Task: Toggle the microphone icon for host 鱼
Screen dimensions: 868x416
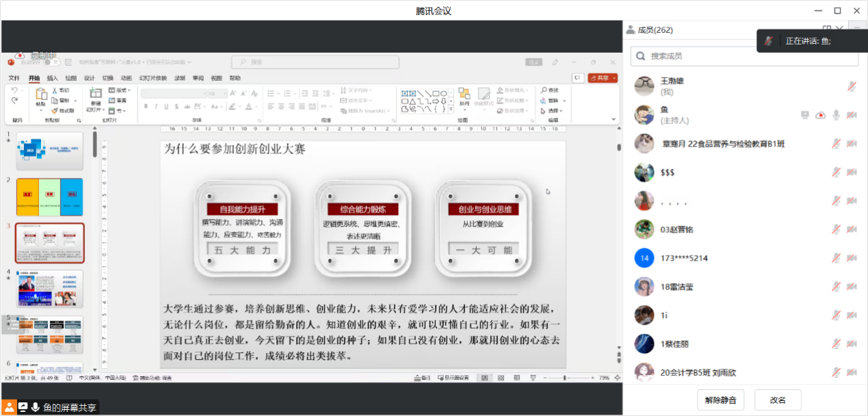Action: coord(836,115)
